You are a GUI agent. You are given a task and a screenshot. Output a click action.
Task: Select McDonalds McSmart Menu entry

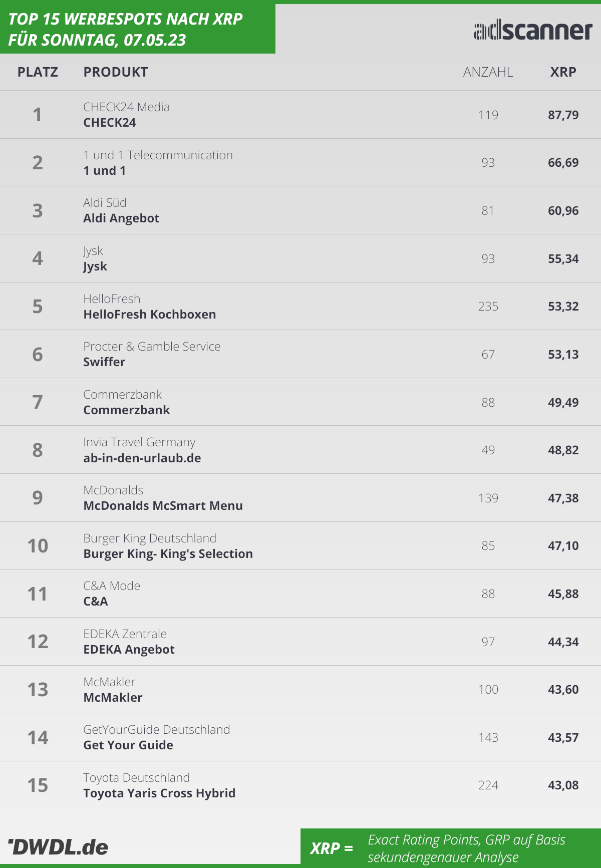(163, 506)
